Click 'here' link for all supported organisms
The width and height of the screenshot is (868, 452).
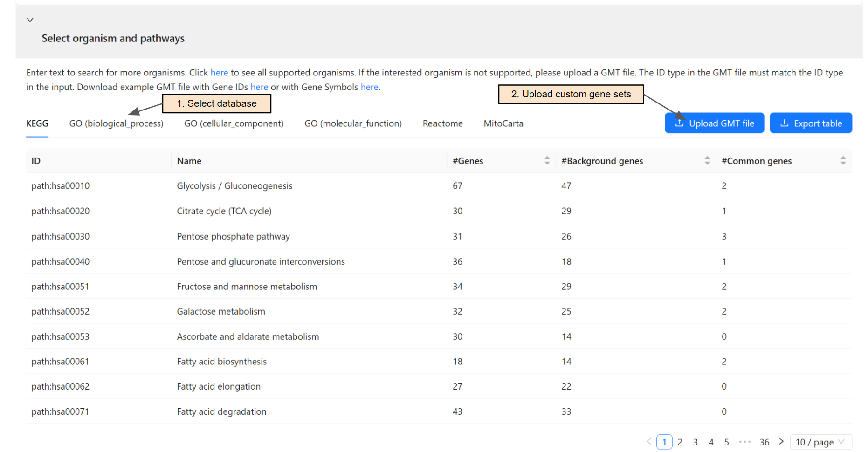(x=219, y=73)
